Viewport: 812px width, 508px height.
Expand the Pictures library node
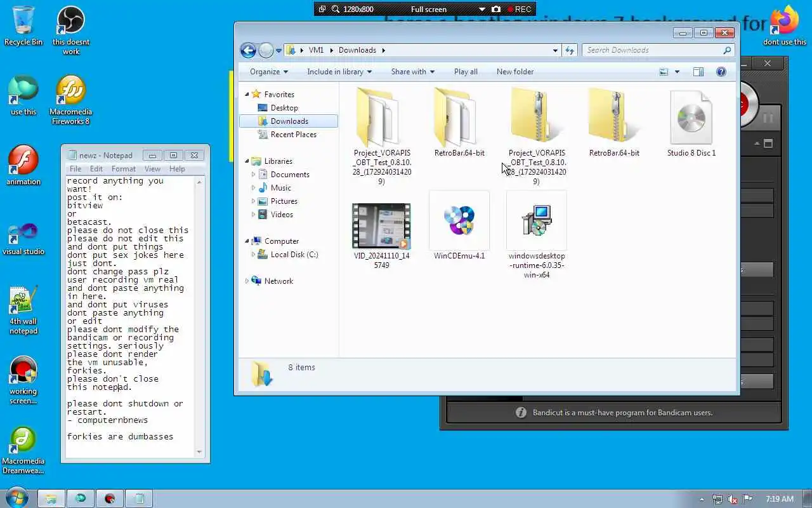(254, 201)
